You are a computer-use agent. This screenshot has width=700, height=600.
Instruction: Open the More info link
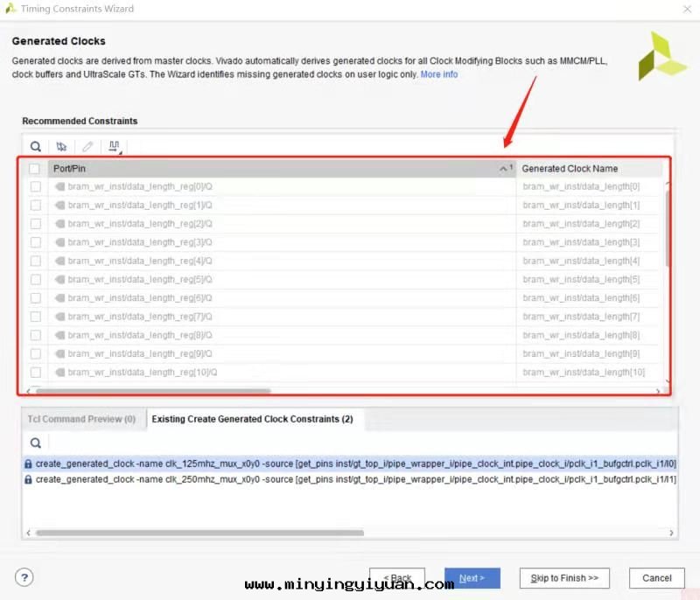439,74
